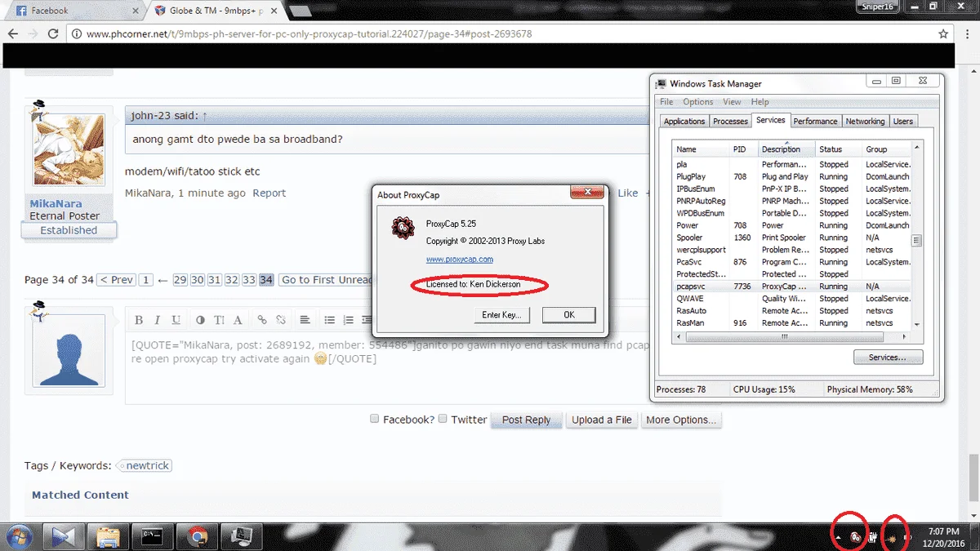Viewport: 980px width, 551px height.
Task: Click the Enter Key... button
Action: click(x=502, y=315)
